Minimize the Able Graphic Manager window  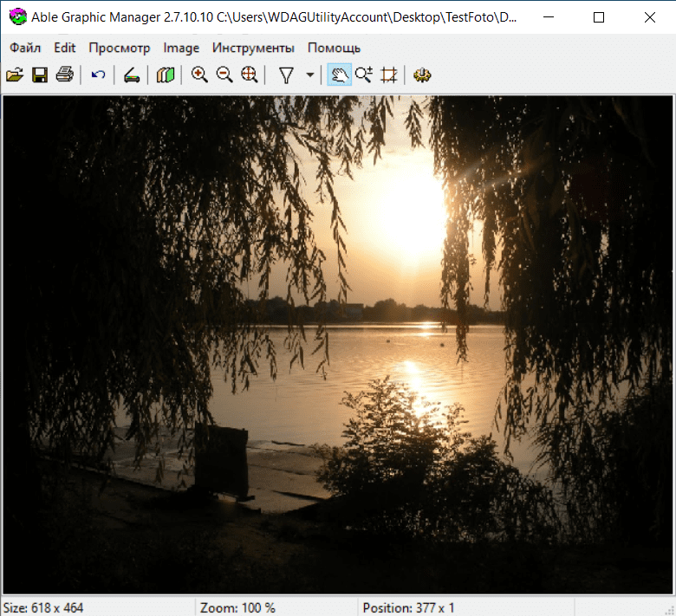point(549,17)
